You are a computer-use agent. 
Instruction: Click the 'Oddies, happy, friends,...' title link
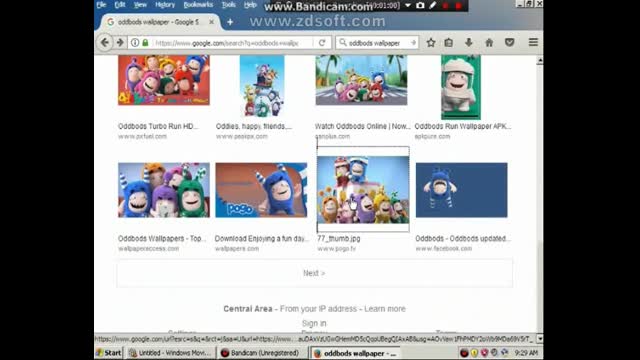click(x=254, y=126)
